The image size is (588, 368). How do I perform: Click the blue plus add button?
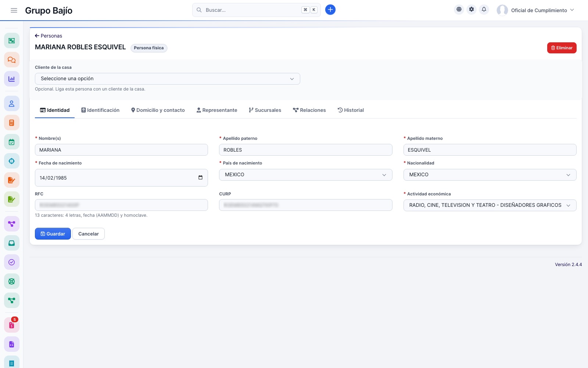330,10
